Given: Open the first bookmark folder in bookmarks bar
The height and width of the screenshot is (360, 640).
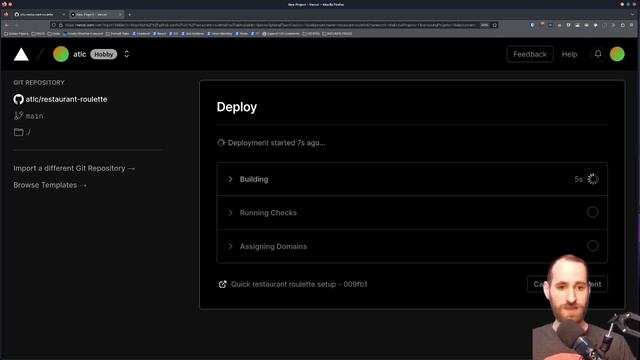Looking at the screenshot, I should (16, 33).
